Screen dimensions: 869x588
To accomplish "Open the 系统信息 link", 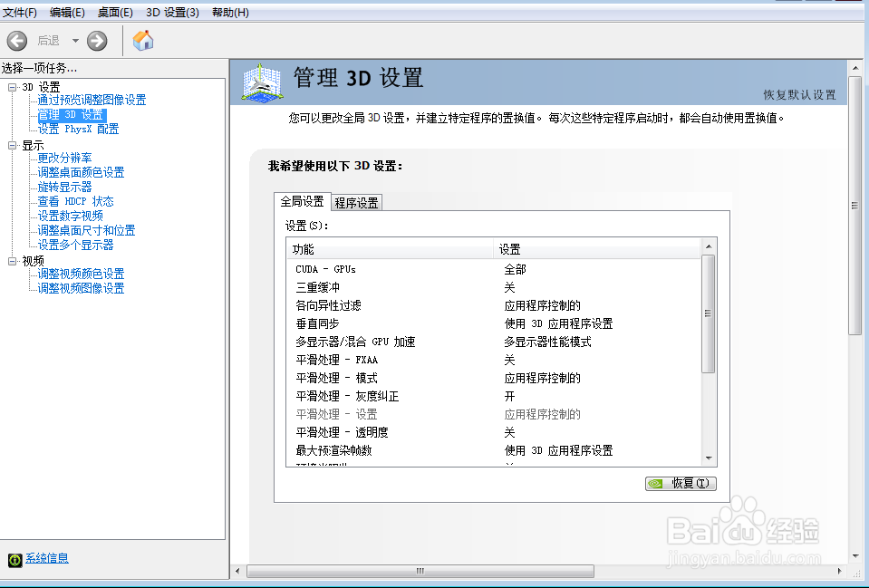I will [x=47, y=558].
